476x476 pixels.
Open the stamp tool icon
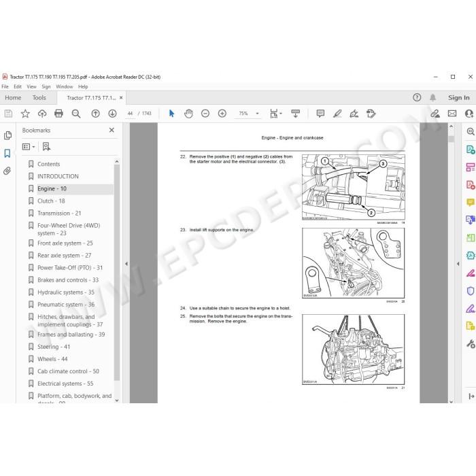(x=371, y=114)
